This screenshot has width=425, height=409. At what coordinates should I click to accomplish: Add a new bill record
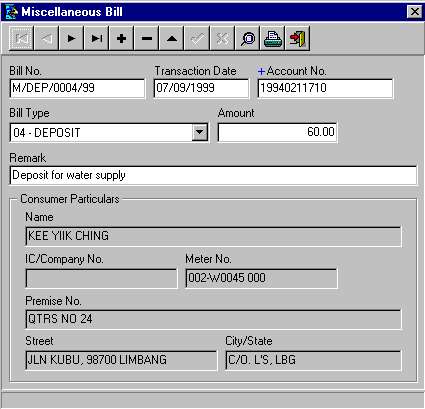[122, 38]
